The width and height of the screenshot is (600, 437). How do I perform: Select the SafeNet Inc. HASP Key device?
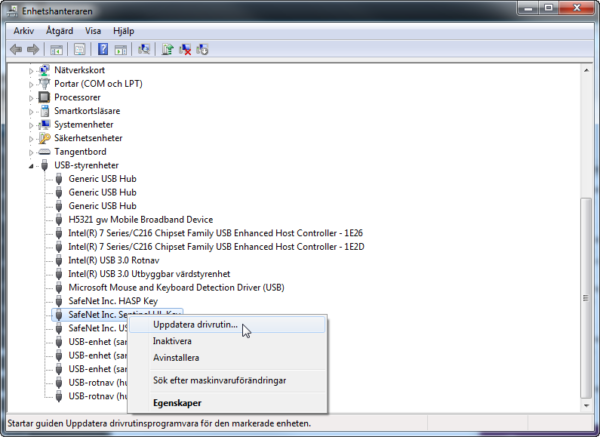112,300
